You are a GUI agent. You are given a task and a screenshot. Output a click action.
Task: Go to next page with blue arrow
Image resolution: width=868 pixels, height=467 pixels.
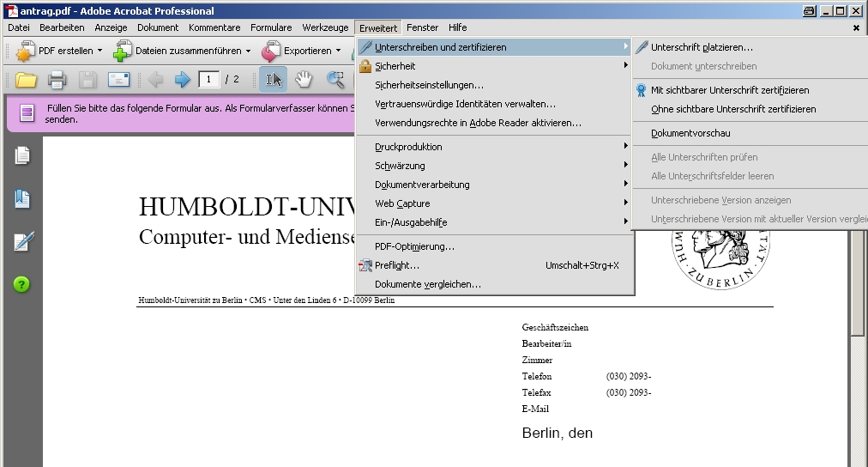(x=182, y=80)
